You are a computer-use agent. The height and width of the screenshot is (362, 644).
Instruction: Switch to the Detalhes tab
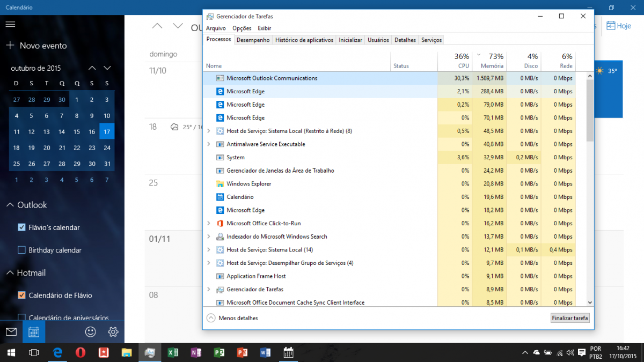pos(405,40)
